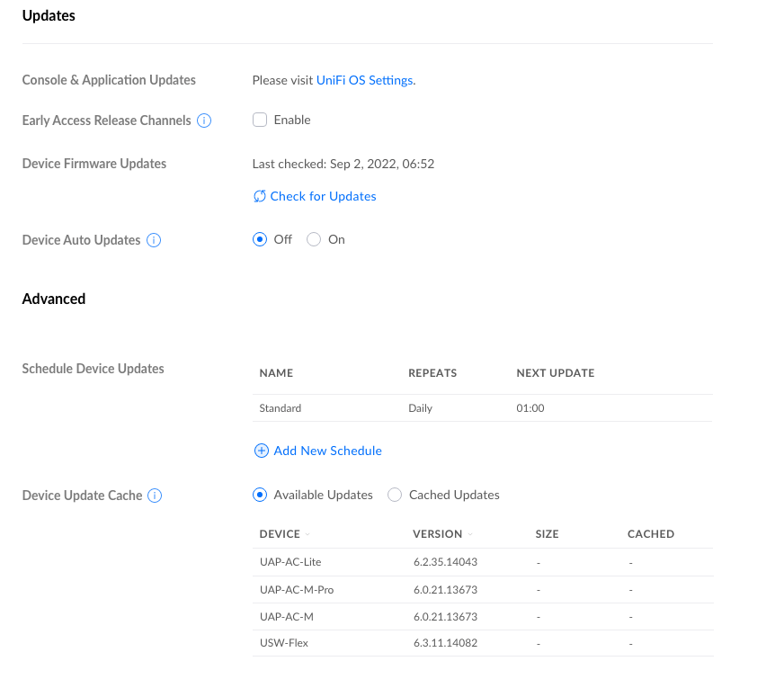
Task: Sort by the DEVICE column arrow
Action: 307,534
